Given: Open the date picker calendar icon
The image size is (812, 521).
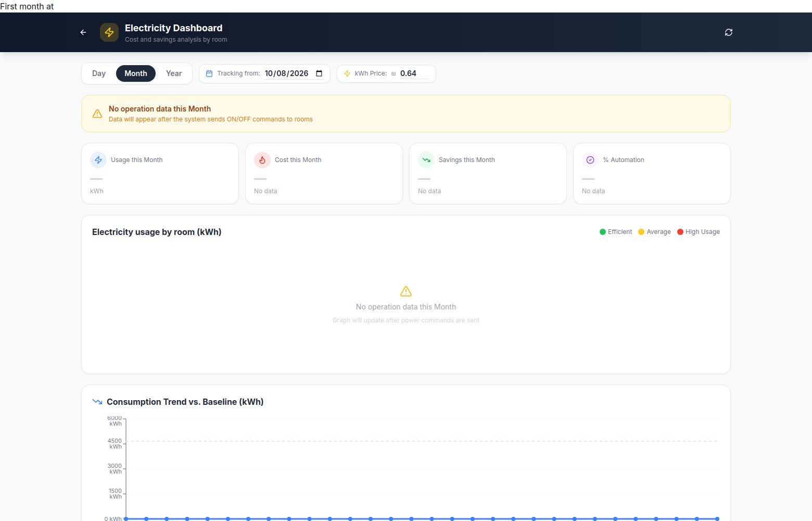Looking at the screenshot, I should pos(319,73).
